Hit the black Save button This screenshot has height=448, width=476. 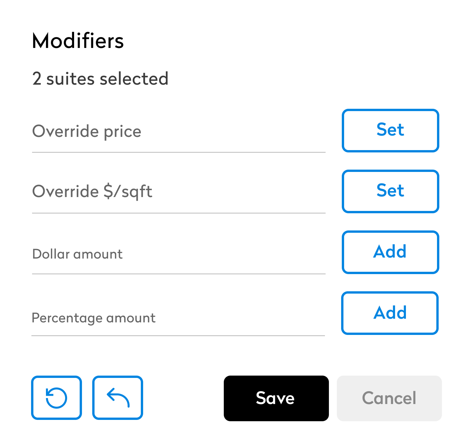276,398
